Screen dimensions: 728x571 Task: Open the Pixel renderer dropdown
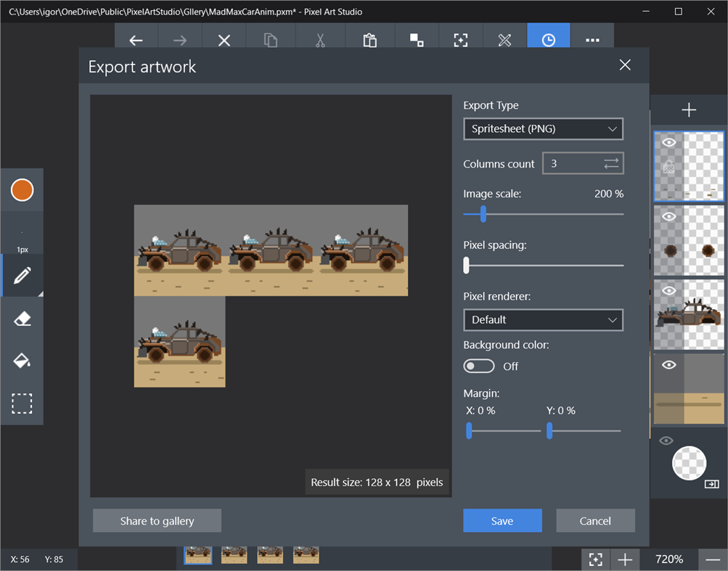(543, 320)
